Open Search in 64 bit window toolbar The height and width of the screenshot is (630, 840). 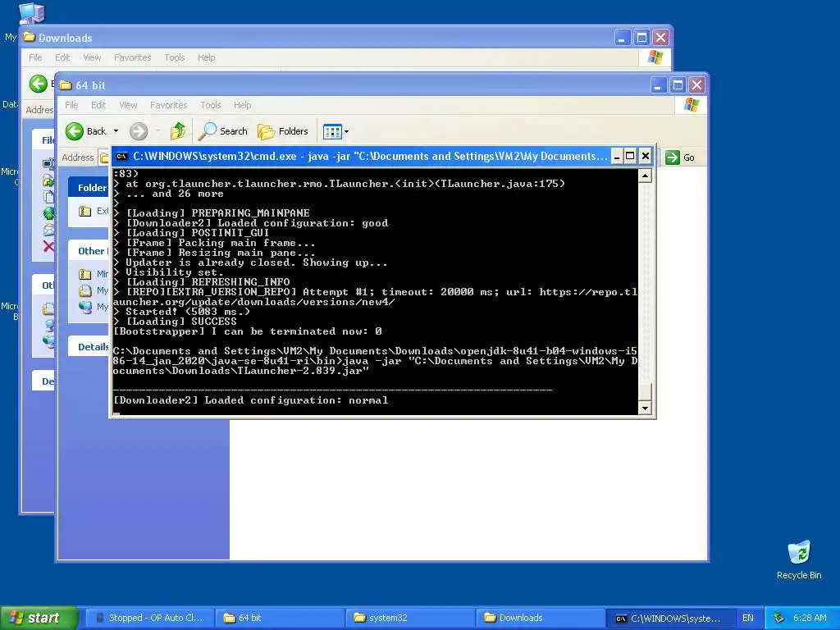click(x=223, y=131)
